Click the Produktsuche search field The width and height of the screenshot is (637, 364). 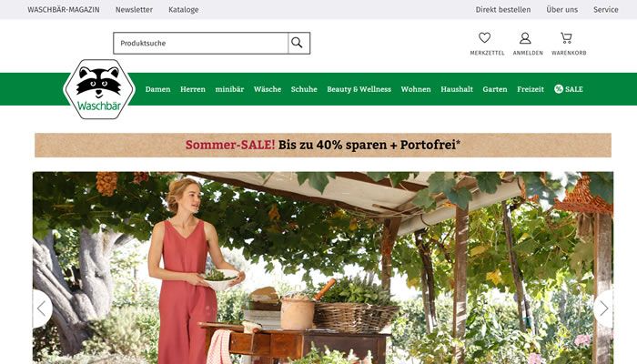[x=201, y=43]
